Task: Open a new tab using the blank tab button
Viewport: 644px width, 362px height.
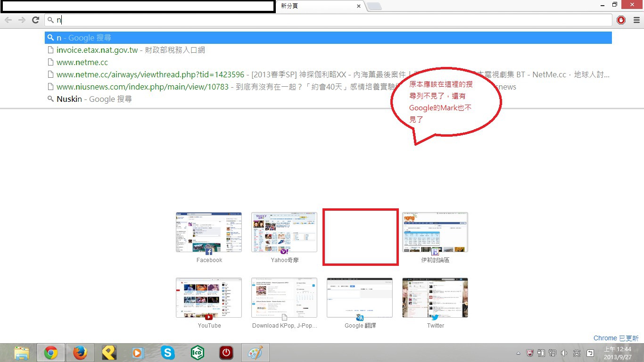Action: [374, 6]
